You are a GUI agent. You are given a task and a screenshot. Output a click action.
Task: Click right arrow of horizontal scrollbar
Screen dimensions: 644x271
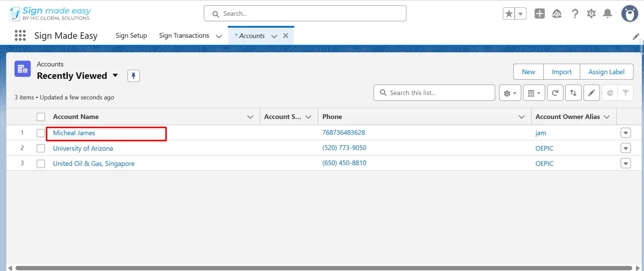coord(638,268)
